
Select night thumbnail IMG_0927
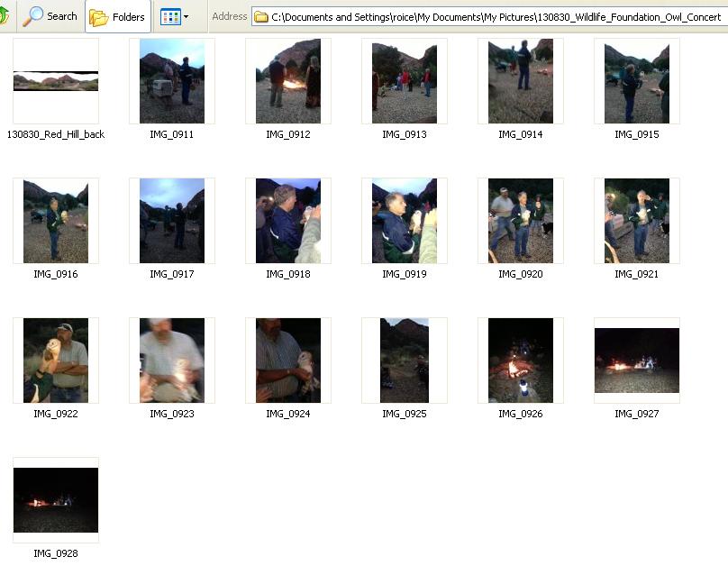pos(637,361)
